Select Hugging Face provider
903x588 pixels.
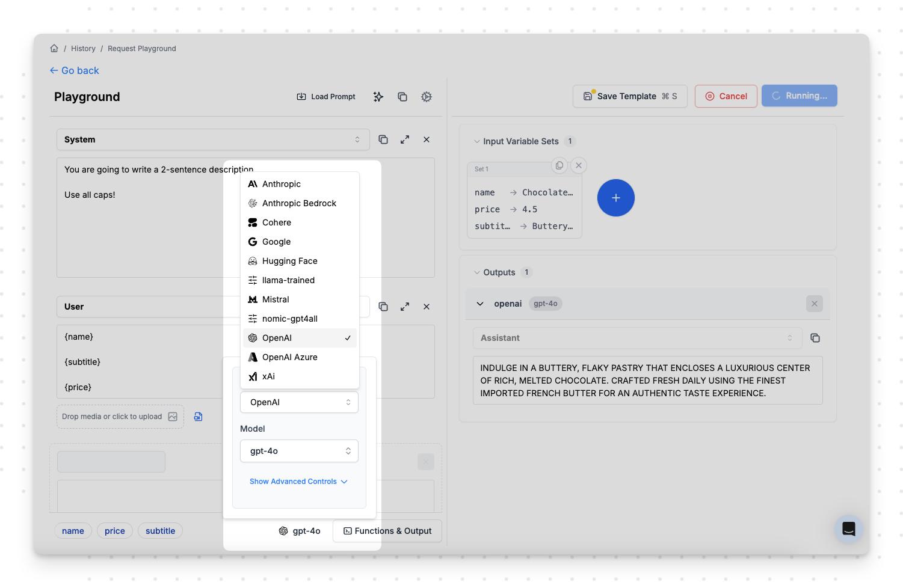300,261
